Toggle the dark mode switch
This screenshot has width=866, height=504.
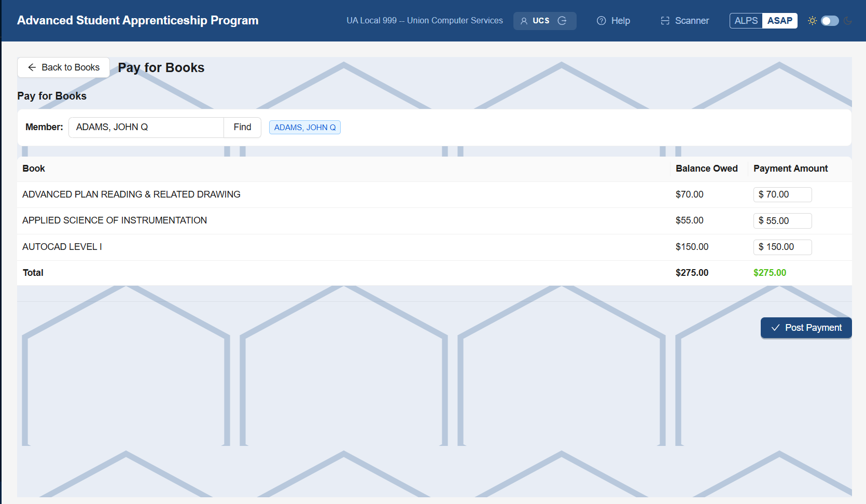tap(830, 21)
